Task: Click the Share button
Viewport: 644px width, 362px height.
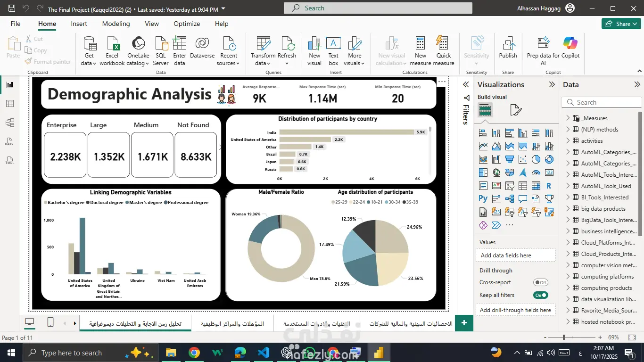Action: (x=621, y=24)
